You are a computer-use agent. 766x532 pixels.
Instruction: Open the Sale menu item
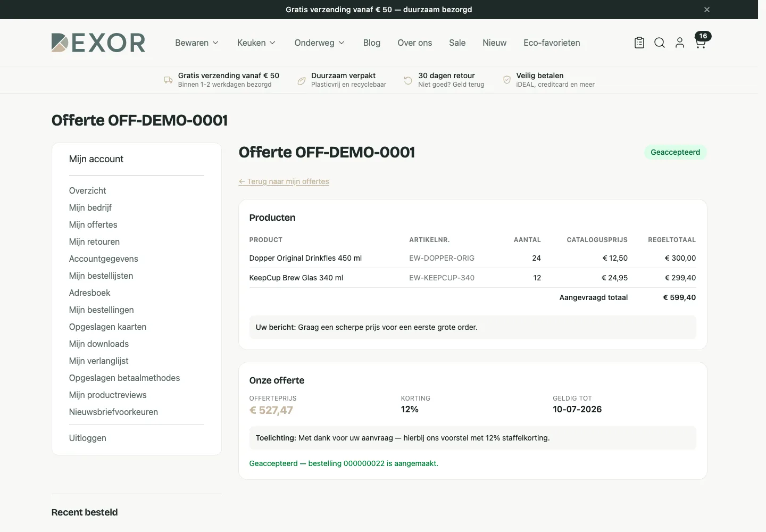click(x=457, y=43)
